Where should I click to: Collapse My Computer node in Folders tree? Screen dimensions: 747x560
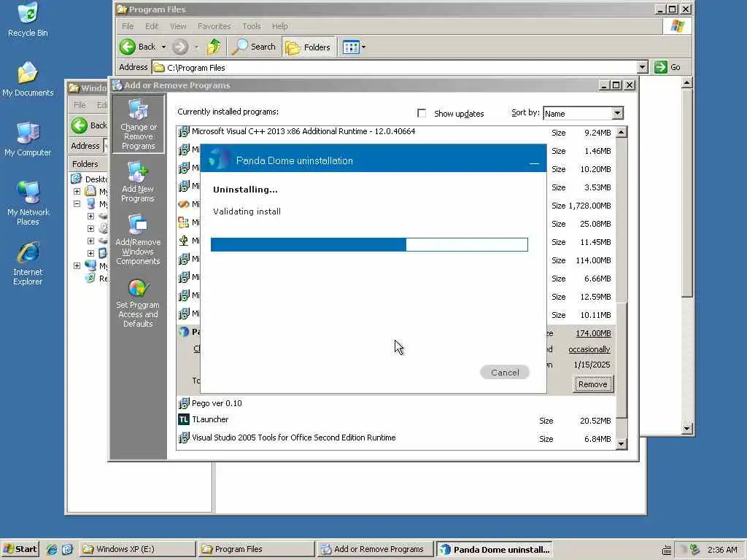(77, 204)
